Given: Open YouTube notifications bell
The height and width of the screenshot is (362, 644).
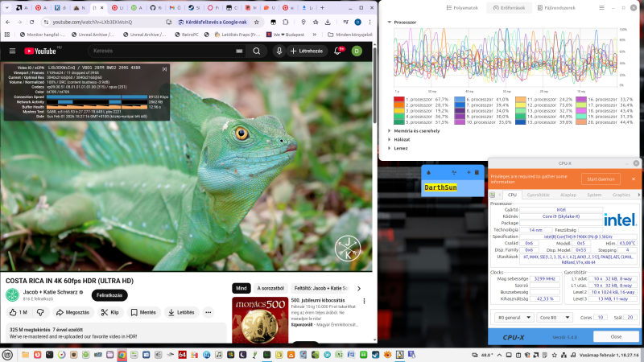Looking at the screenshot, I should [x=337, y=51].
